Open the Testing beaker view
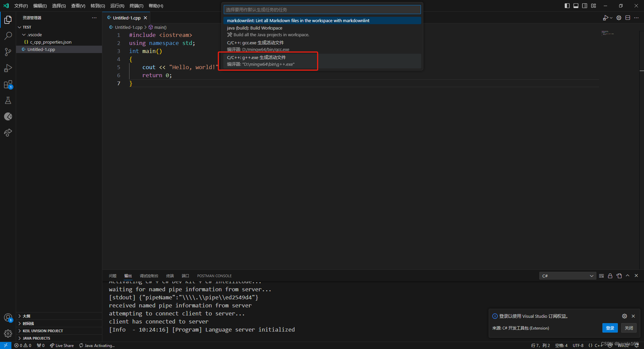This screenshot has height=349, width=644. coord(8,100)
